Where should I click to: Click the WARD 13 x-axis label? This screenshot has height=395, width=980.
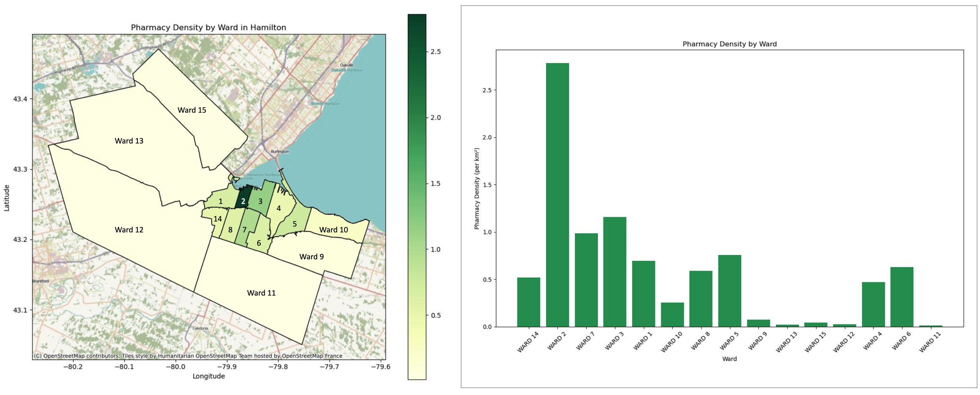click(x=786, y=342)
